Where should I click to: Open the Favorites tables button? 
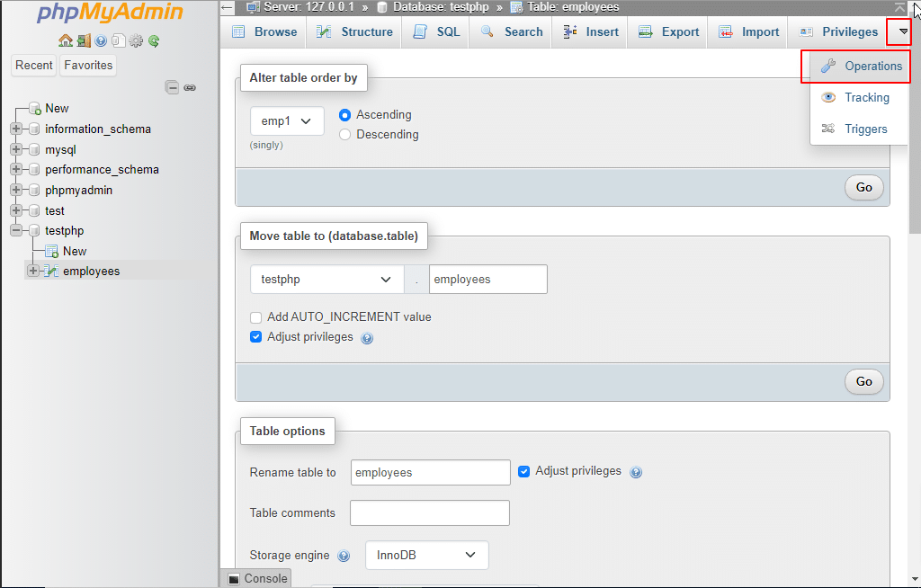pos(88,66)
